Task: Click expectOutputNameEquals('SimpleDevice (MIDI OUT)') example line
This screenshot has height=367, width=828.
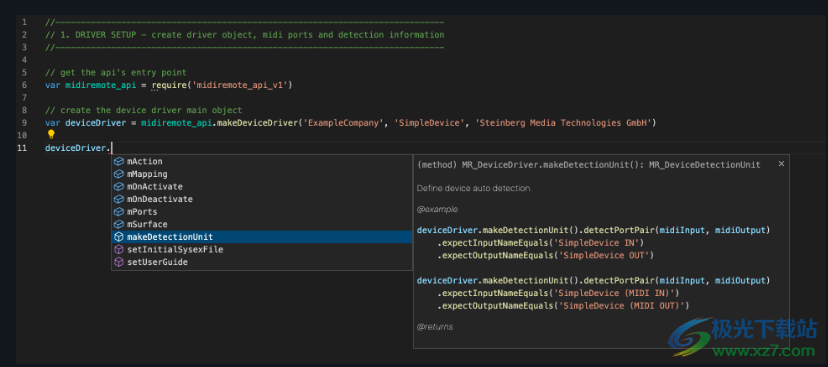Action: (563, 306)
